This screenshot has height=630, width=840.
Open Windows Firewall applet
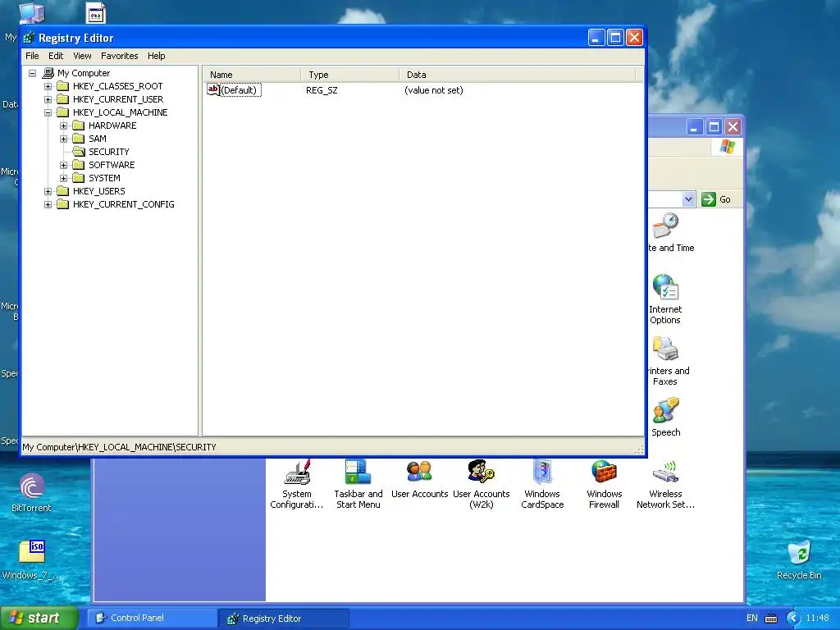[604, 484]
